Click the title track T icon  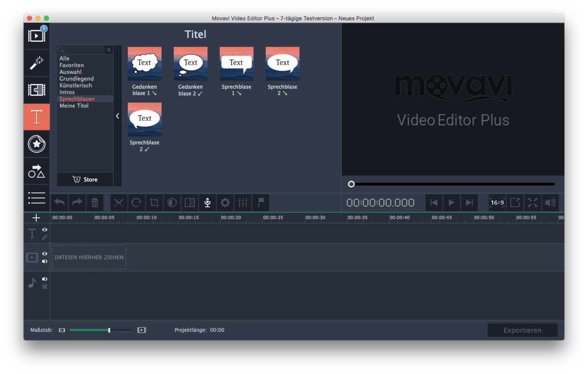[x=32, y=233]
